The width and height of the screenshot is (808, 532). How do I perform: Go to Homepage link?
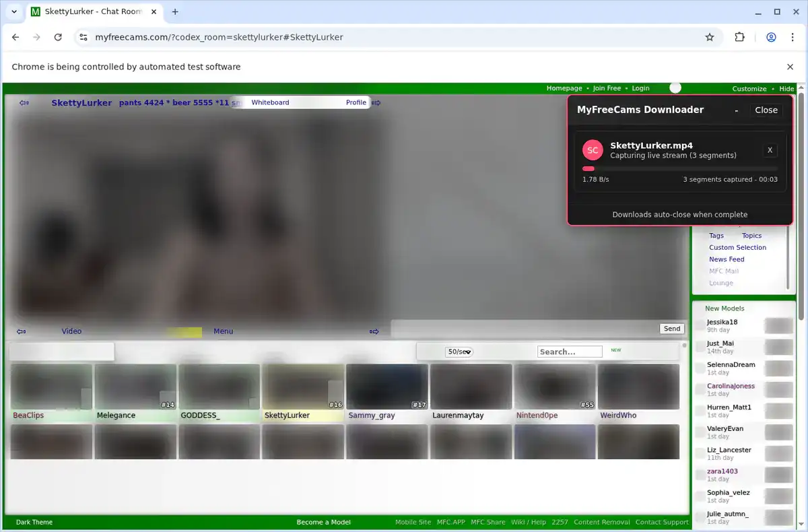564,88
